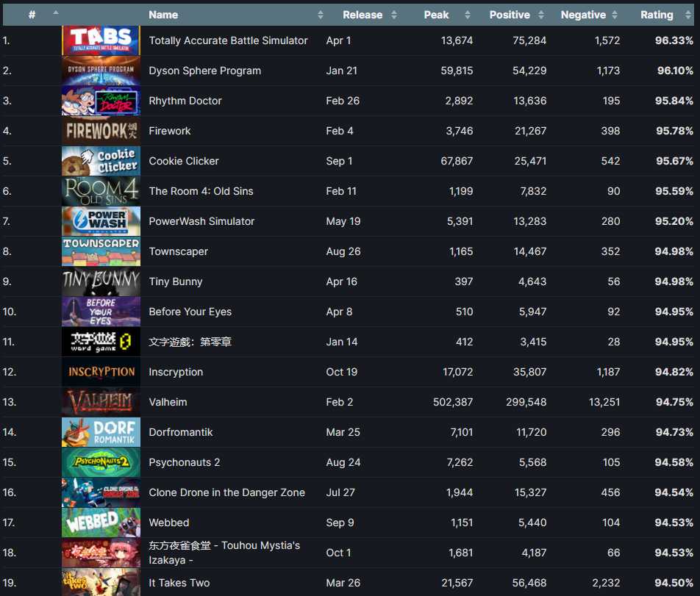Click the Cookie Clicker game logo
The width and height of the screenshot is (700, 596).
tap(101, 161)
